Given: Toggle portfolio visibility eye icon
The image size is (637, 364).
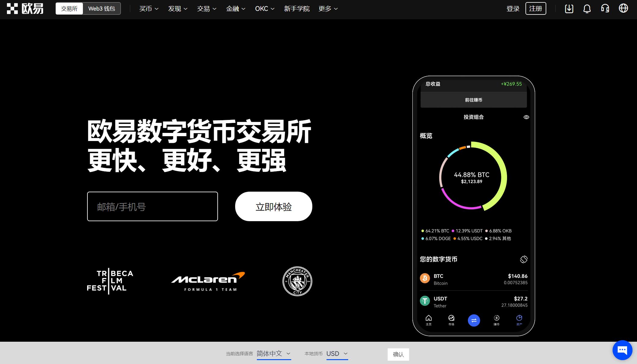Looking at the screenshot, I should tap(526, 117).
